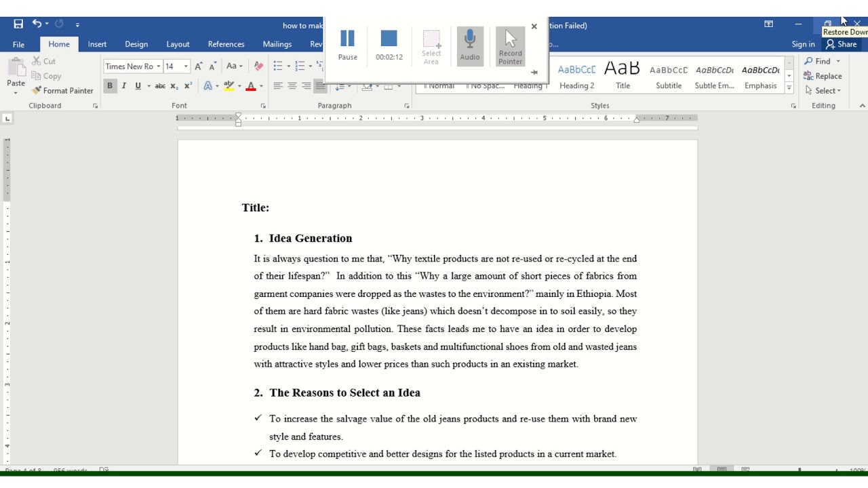The width and height of the screenshot is (868, 488).
Task: Clear all formatting
Action: tap(258, 66)
